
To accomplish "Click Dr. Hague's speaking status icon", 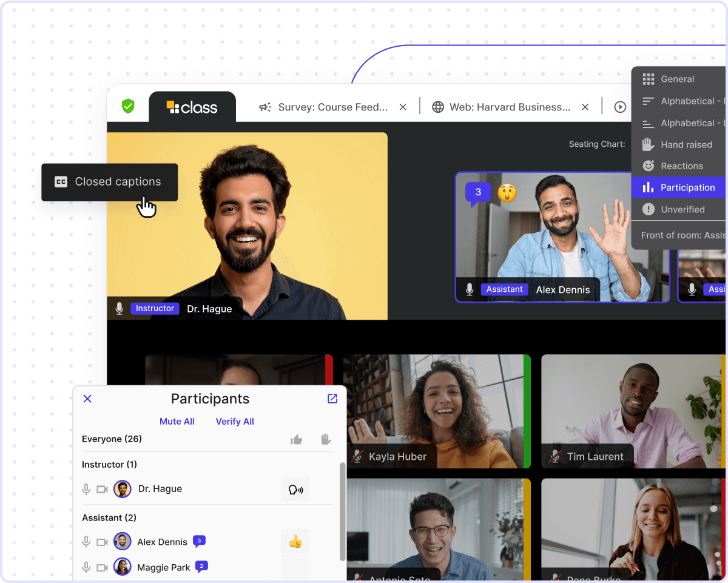I will click(x=295, y=489).
